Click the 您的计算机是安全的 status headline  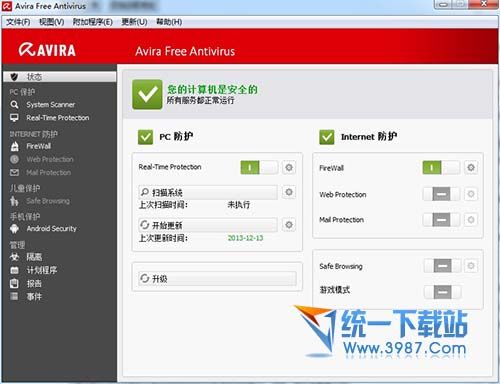[212, 89]
